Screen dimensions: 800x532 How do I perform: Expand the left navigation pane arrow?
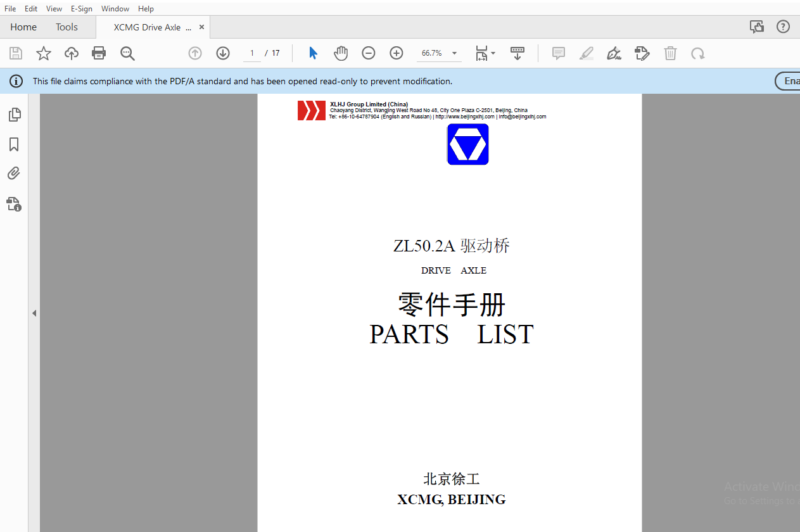click(x=34, y=313)
